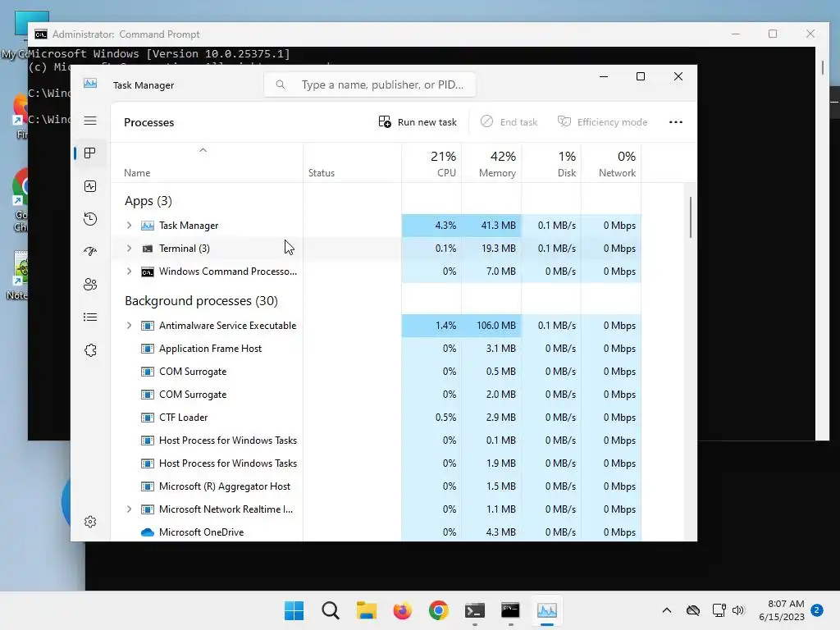Open Task Manager Settings gear icon
Viewport: 840px width, 630px height.
tap(90, 522)
